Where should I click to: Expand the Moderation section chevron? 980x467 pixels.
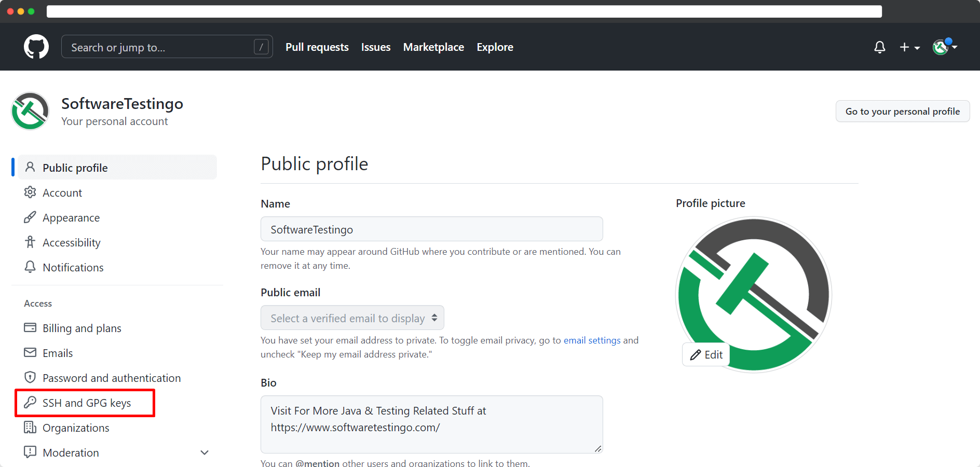point(205,452)
